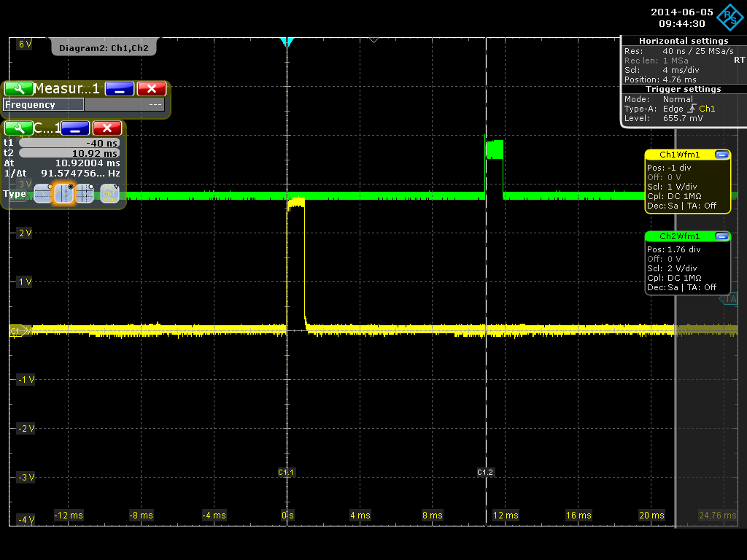Select the C1.2 cursor line marker
Viewport: 747px width, 560px height.
pyautogui.click(x=485, y=472)
